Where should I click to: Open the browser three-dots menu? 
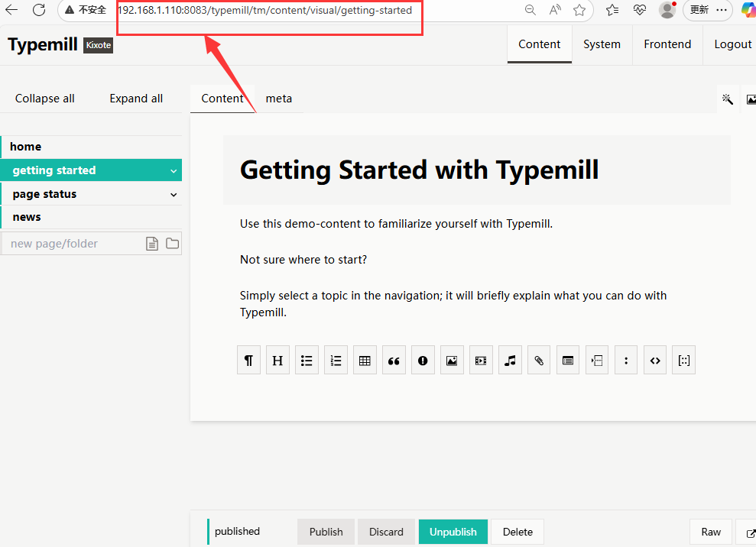click(x=722, y=10)
